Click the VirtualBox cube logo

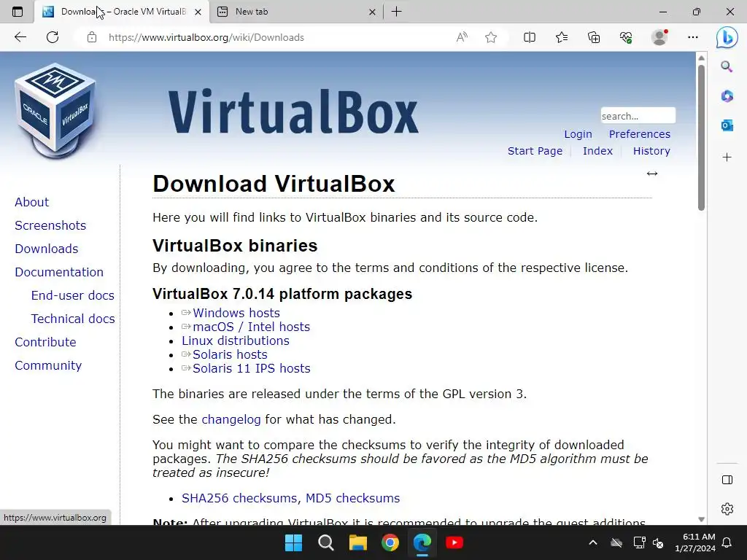pyautogui.click(x=55, y=110)
